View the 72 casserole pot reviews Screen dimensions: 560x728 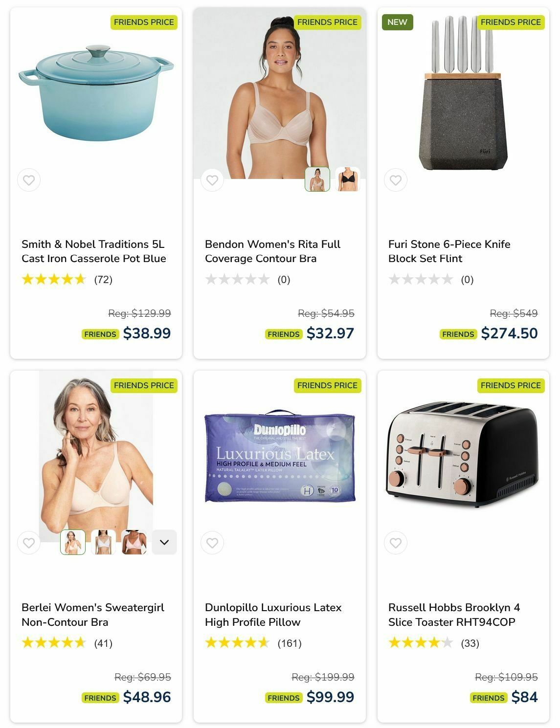[103, 280]
